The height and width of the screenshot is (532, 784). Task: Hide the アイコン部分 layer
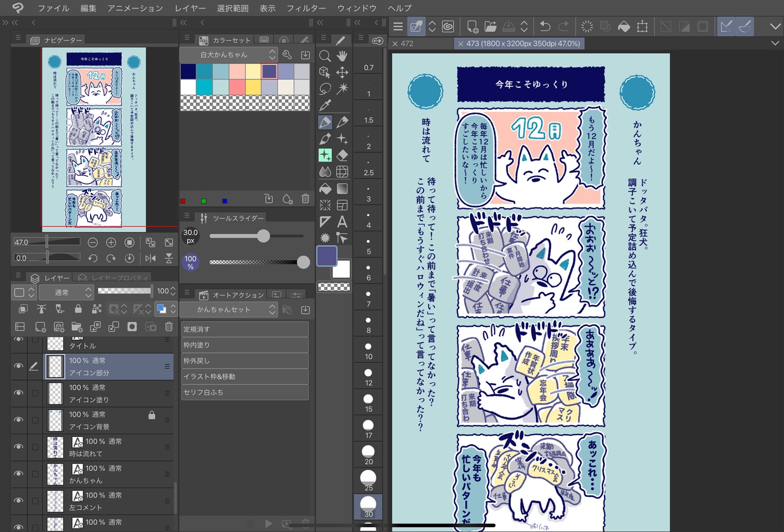(x=19, y=366)
